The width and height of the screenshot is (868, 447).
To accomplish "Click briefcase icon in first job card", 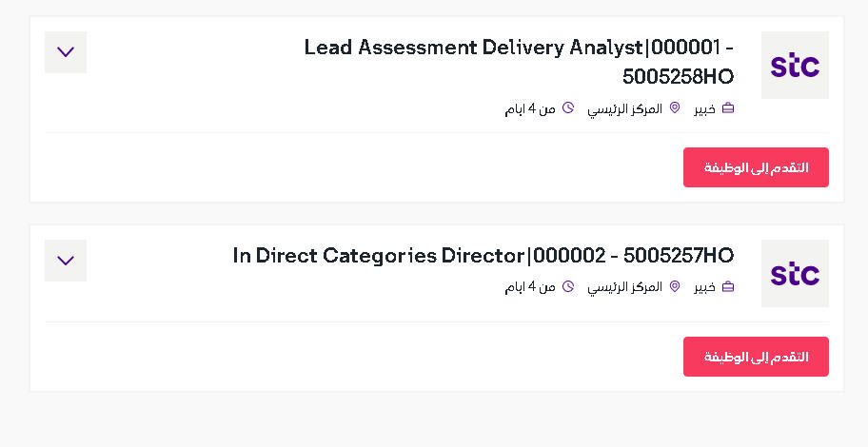I will point(728,107).
